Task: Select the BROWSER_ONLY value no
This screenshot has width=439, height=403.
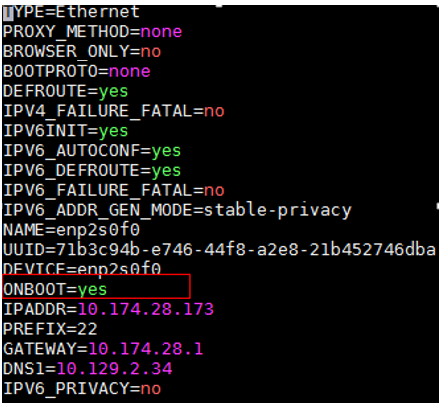Action: (151, 52)
